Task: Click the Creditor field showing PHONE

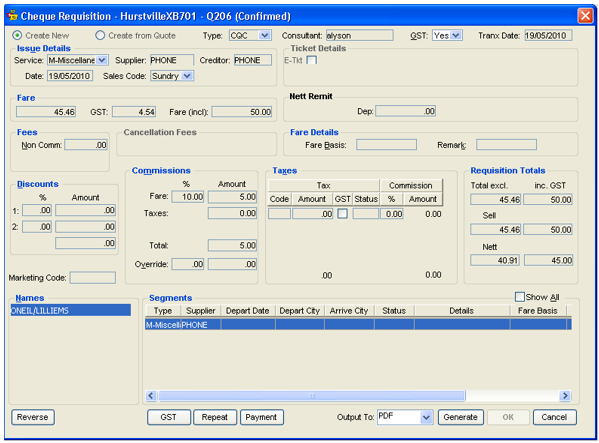Action: 253,60
